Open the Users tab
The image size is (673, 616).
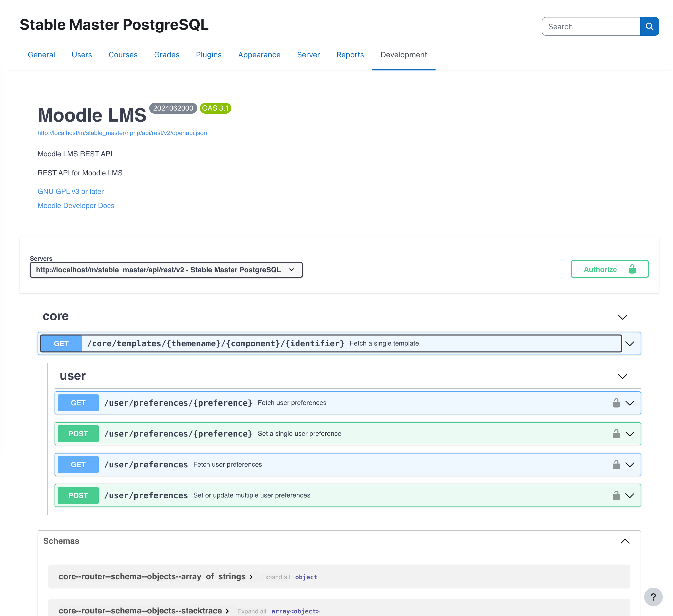[x=82, y=55]
